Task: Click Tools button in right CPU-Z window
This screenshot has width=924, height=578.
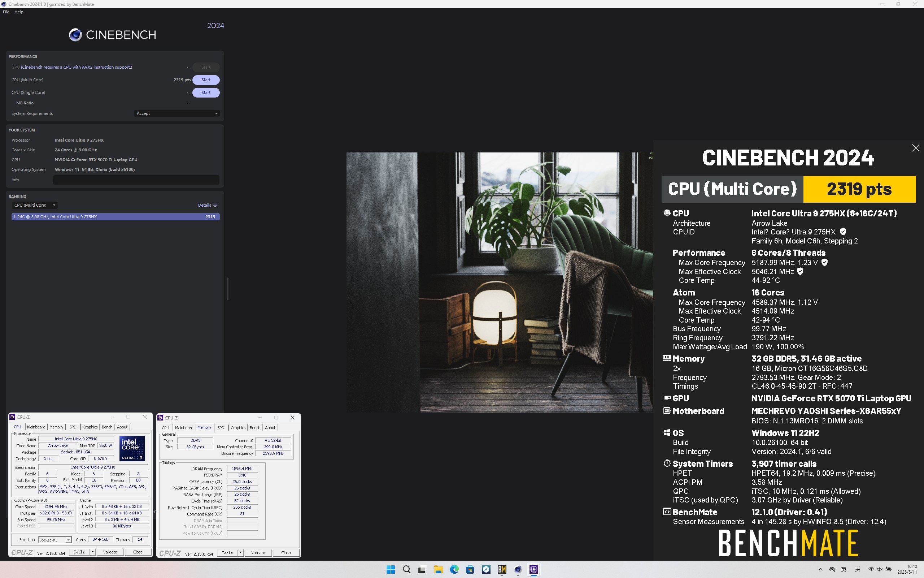Action: tap(227, 553)
